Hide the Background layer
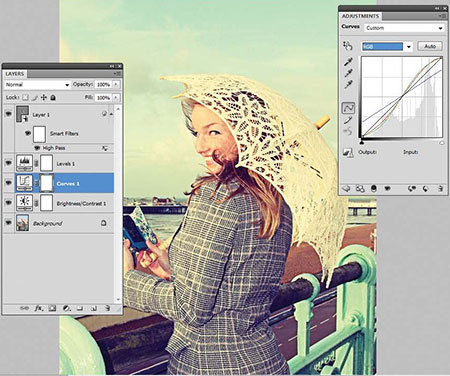Viewport: 450px width, 376px height. pos(8,223)
